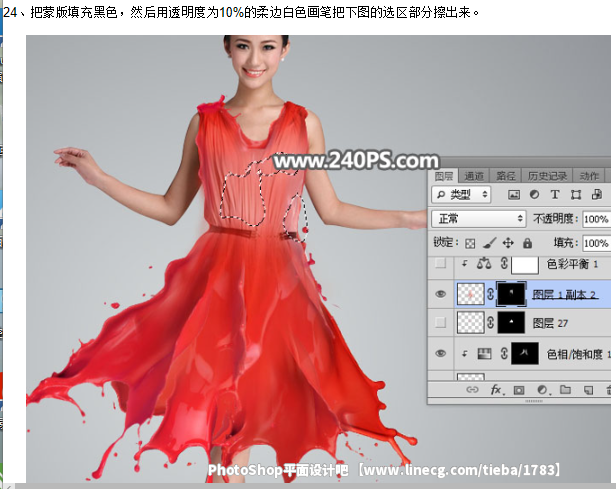The image size is (616, 489).
Task: Hide the 图层 1 副本 2 layer
Action: [x=441, y=294]
